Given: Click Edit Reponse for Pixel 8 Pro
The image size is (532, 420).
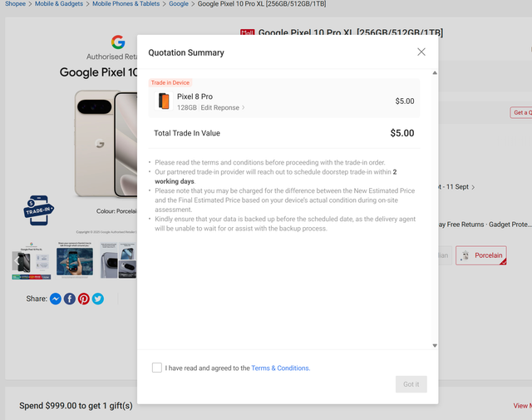Looking at the screenshot, I should point(222,107).
